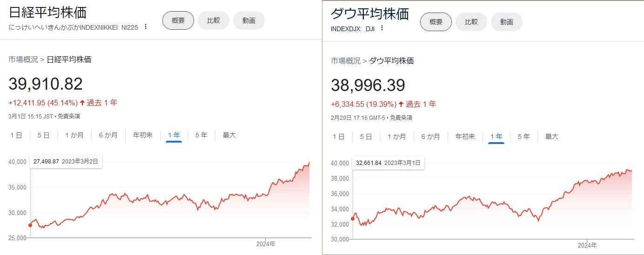Image resolution: width=644 pixels, height=255 pixels.
Task: Switch to the Nikkei 動画 tab
Action: click(x=249, y=20)
